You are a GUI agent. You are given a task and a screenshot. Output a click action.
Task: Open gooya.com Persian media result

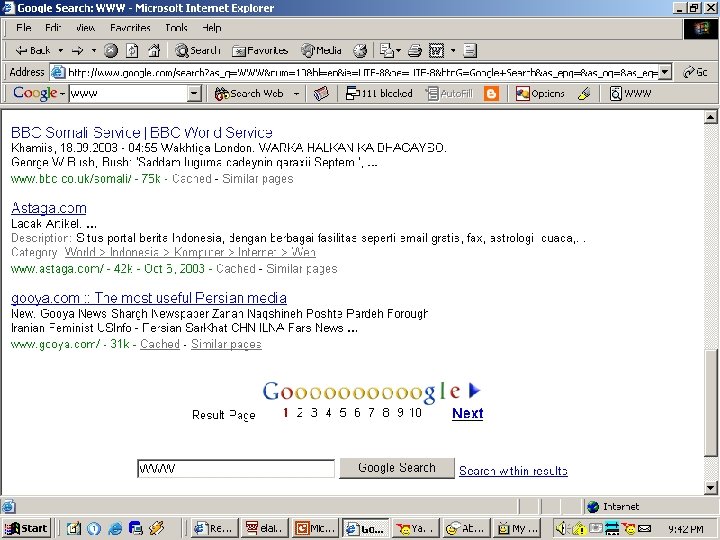(149, 298)
